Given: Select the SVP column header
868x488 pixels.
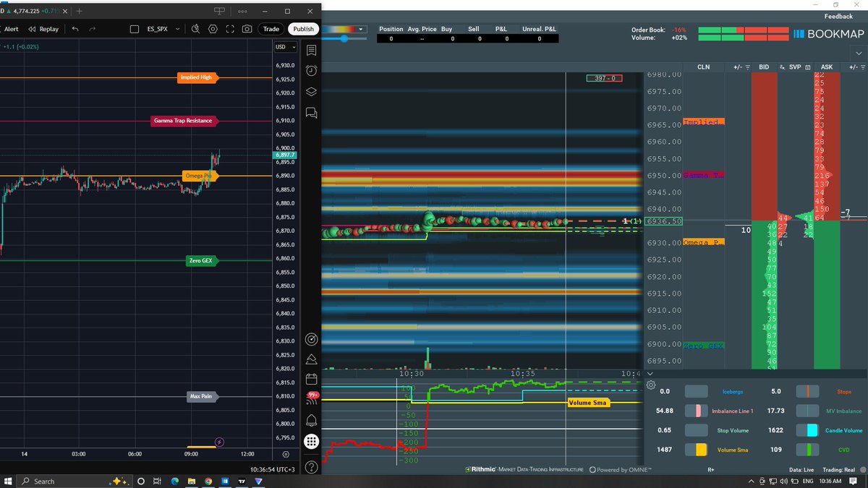Looking at the screenshot, I should (x=795, y=67).
